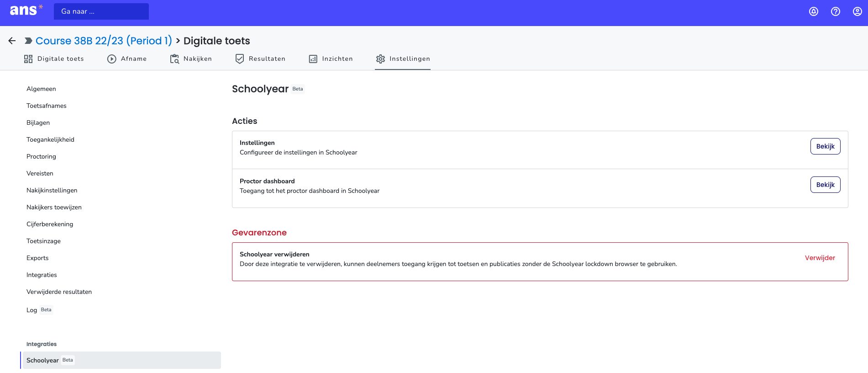Open Toegankelijkheid settings

[50, 139]
